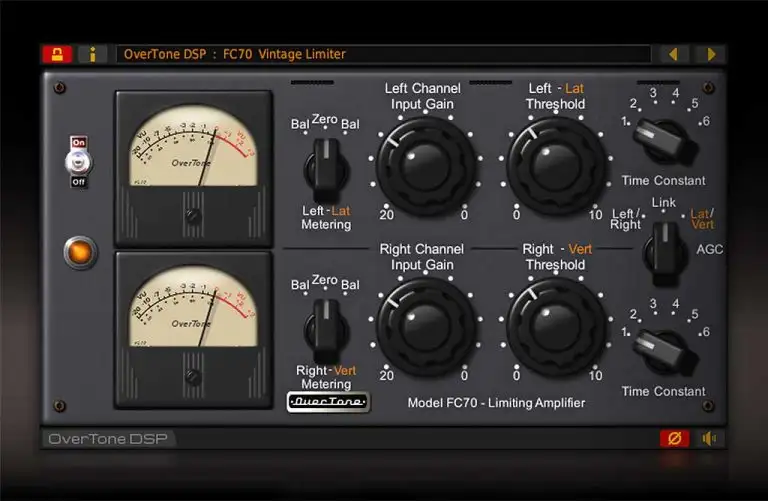Image resolution: width=768 pixels, height=501 pixels.
Task: Click the lower VU meter zero-adjust screw
Action: [193, 377]
